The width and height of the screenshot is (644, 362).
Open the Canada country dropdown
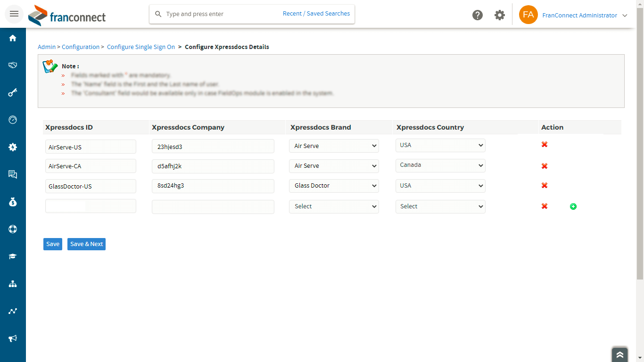(440, 165)
